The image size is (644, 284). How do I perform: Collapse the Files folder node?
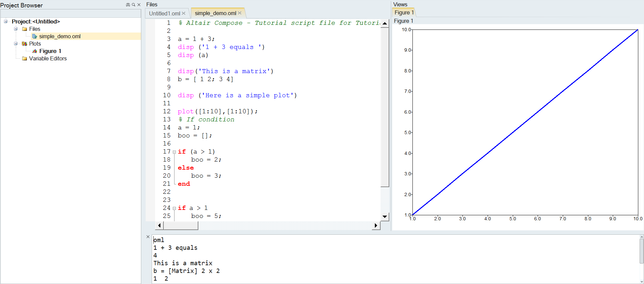pos(16,29)
